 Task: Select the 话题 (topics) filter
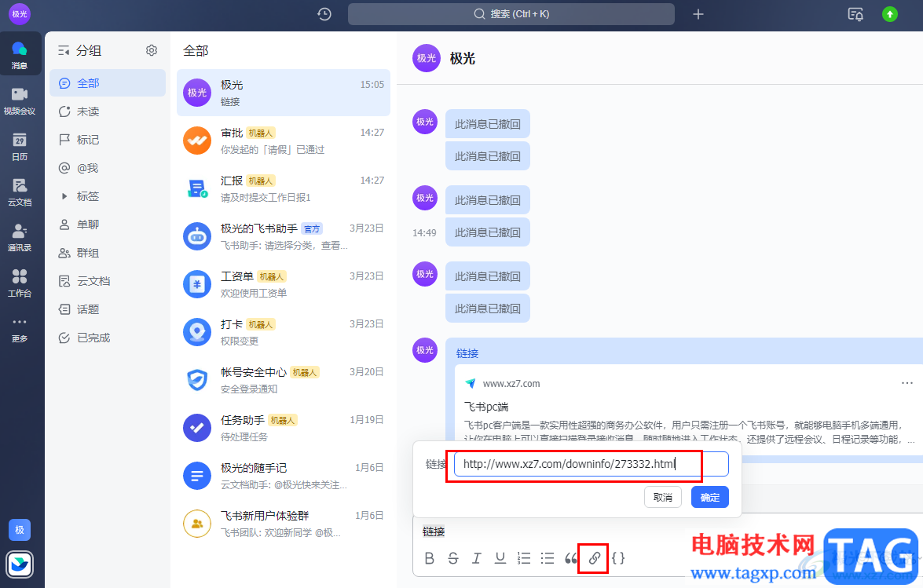[108, 309]
